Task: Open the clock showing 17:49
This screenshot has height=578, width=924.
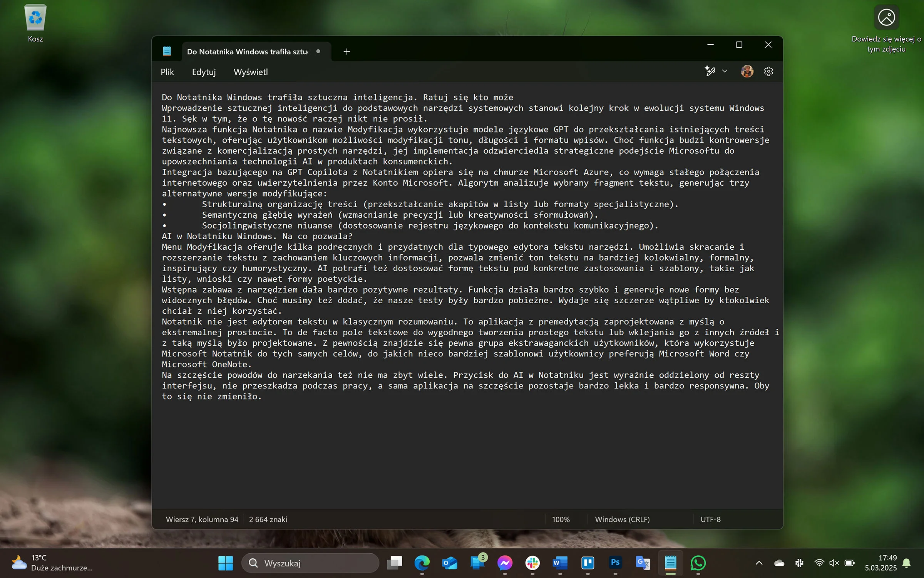Action: pos(880,563)
